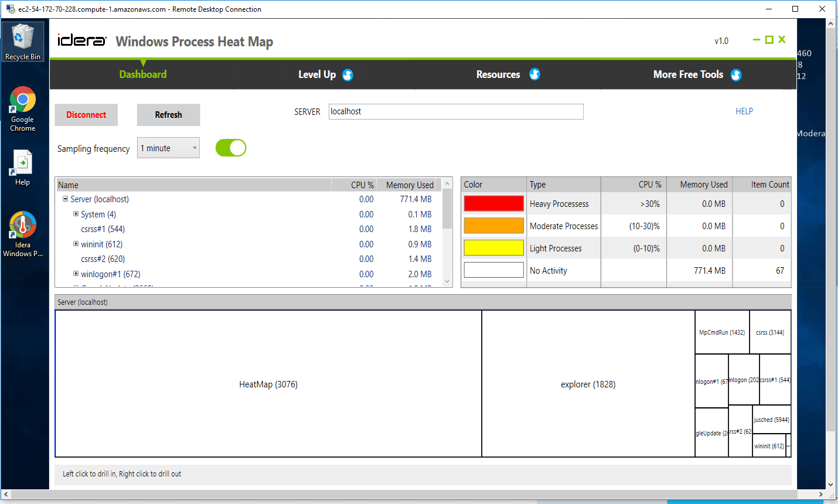The height and width of the screenshot is (504, 838).
Task: Drill into the explorer (1828) heat map tile
Action: point(587,384)
